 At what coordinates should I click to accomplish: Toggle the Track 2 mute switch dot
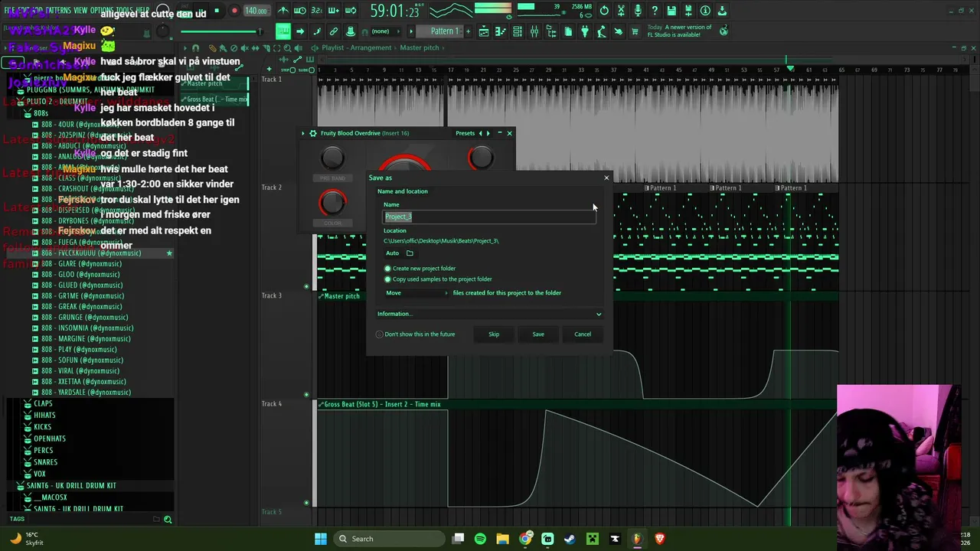point(307,287)
